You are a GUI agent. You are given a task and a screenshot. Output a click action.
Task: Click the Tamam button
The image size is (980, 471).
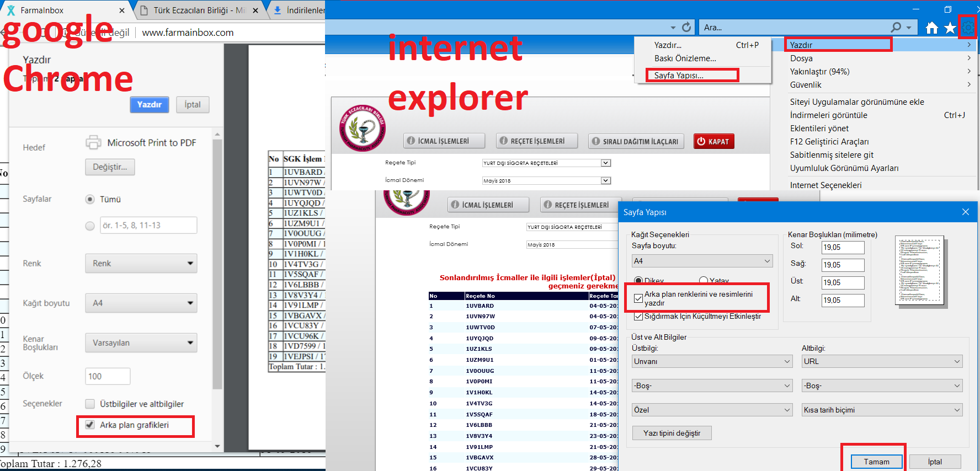(876, 462)
